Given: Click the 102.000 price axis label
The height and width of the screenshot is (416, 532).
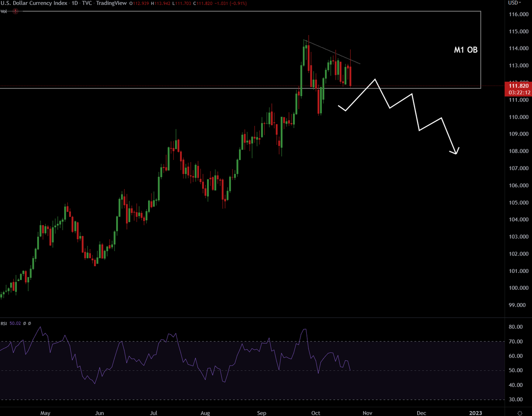Looking at the screenshot, I should (x=518, y=254).
